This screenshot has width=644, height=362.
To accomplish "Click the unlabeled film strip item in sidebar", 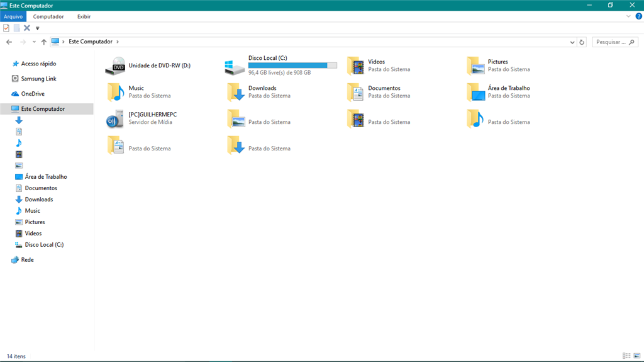I will tap(19, 154).
